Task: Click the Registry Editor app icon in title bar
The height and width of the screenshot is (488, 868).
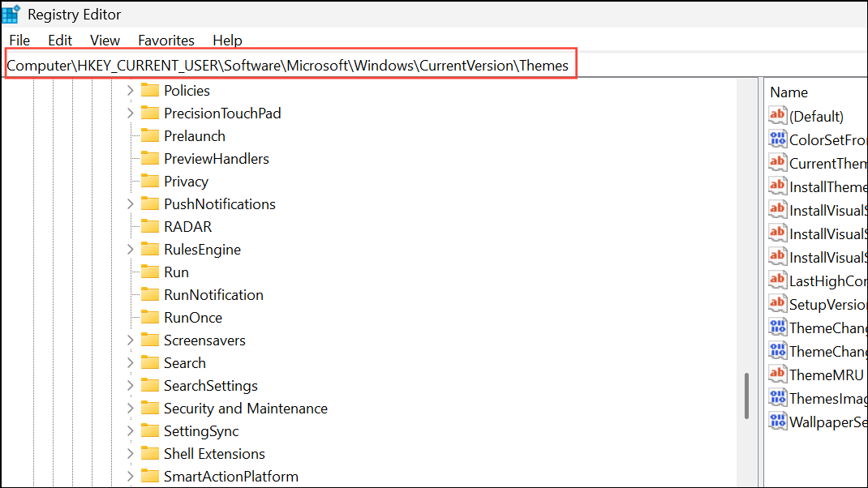Action: click(11, 15)
